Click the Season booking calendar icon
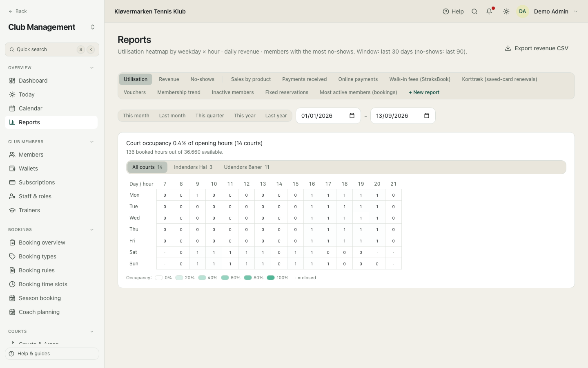Image resolution: width=588 pixels, height=368 pixels. point(12,298)
